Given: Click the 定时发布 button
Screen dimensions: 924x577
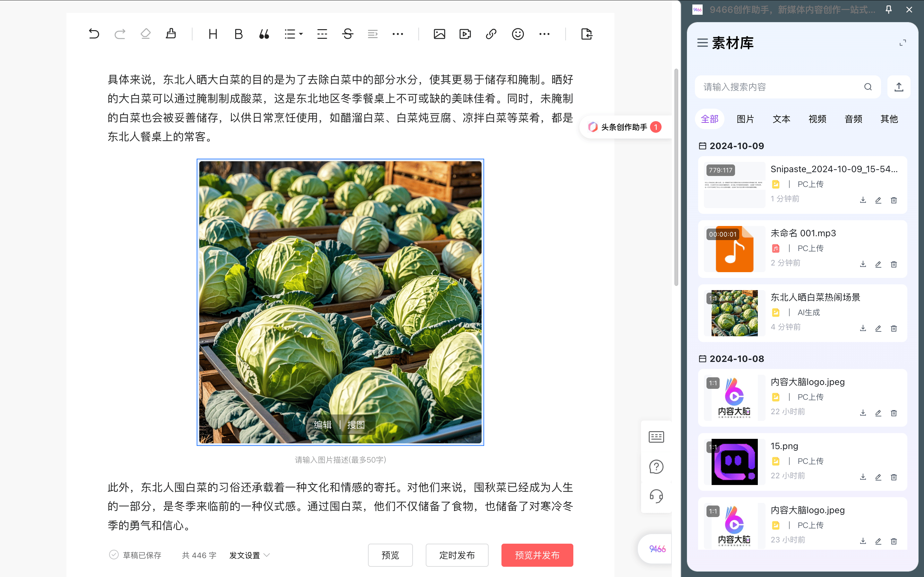Looking at the screenshot, I should point(457,555).
